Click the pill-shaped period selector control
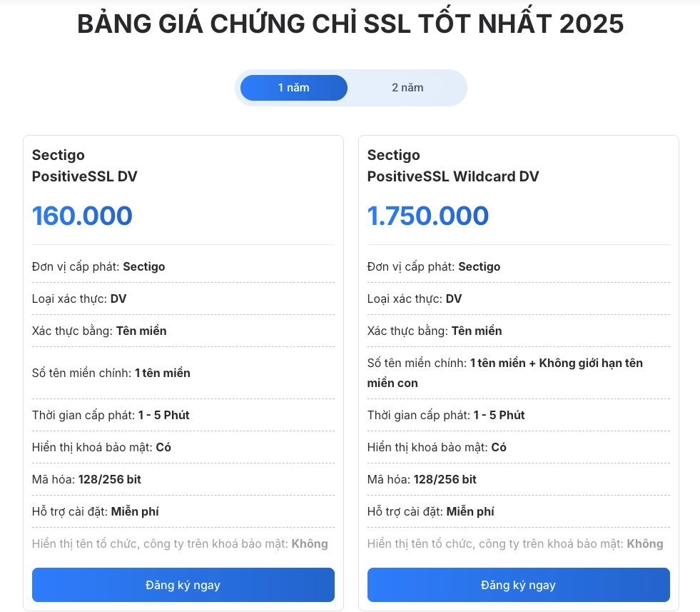 (350, 87)
